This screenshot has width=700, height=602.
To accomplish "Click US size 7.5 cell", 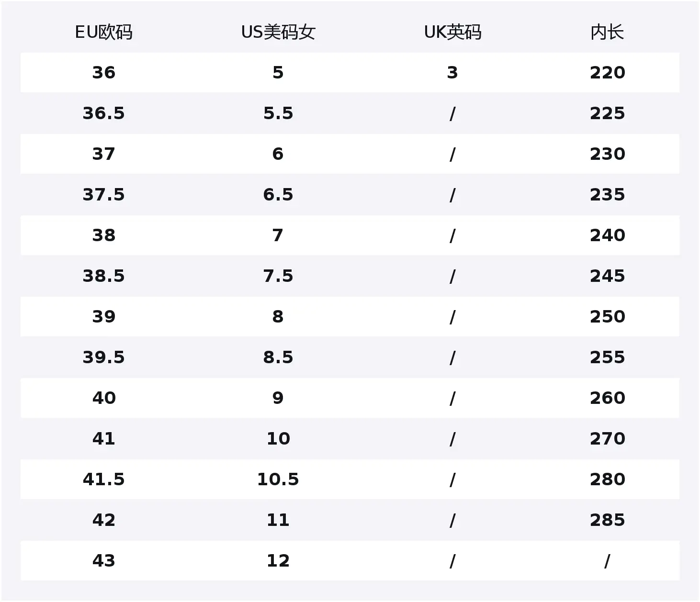I will pyautogui.click(x=278, y=276).
